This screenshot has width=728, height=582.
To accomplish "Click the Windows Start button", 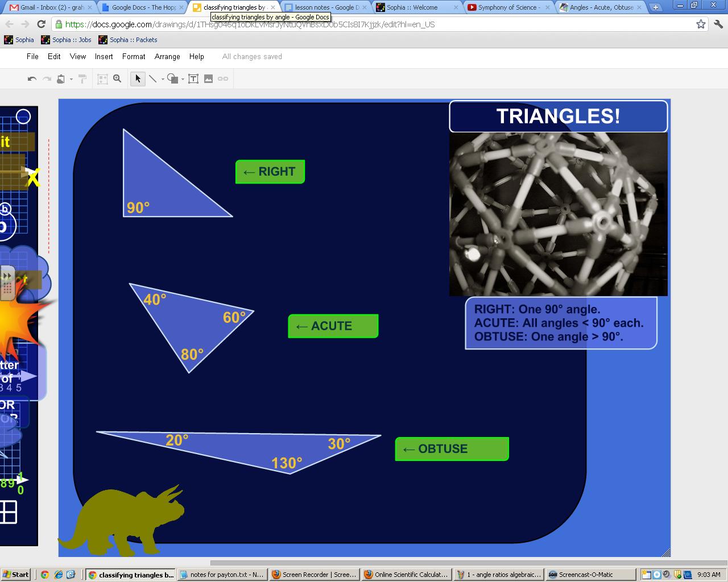I will [15, 575].
